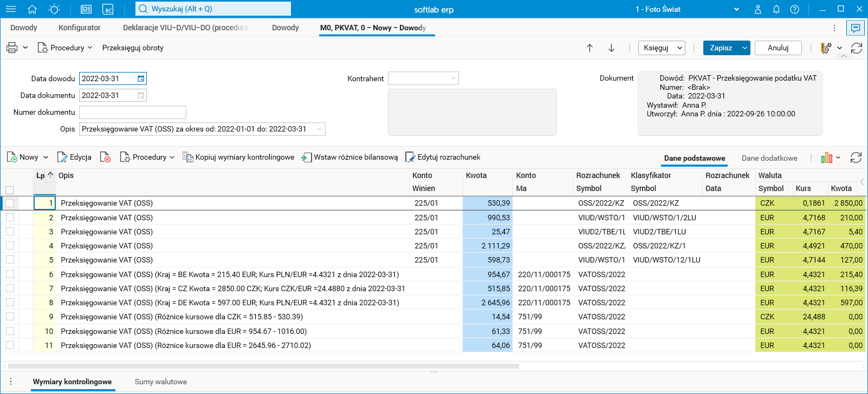Open the print icon in toolbar
The image size is (868, 394).
(x=12, y=48)
